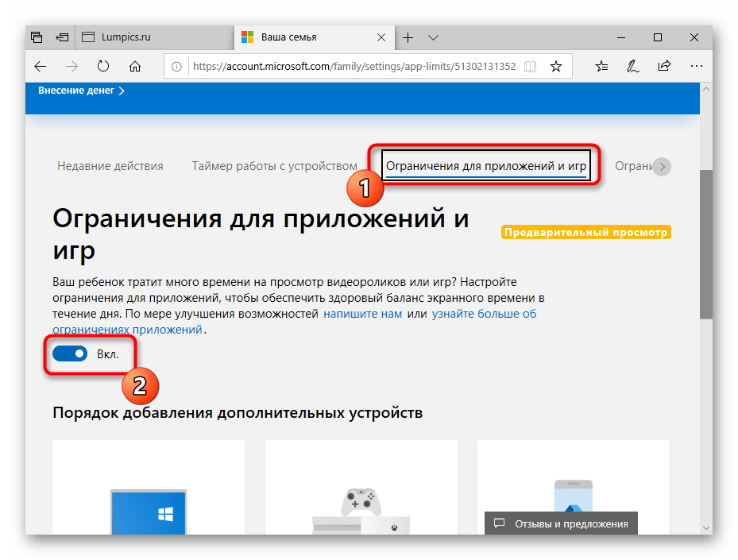The width and height of the screenshot is (738, 560).
Task: Click the back navigation arrow
Action: tap(40, 66)
